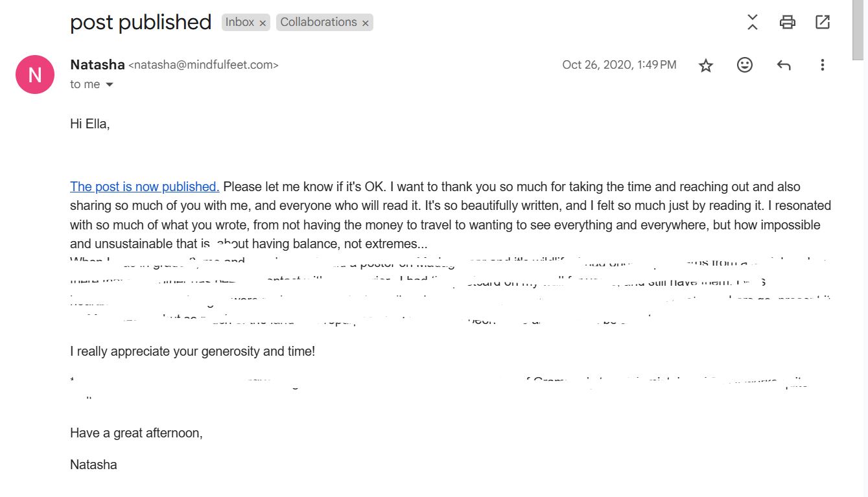The image size is (868, 497).
Task: Open 'The post is now published.' link
Action: click(145, 187)
